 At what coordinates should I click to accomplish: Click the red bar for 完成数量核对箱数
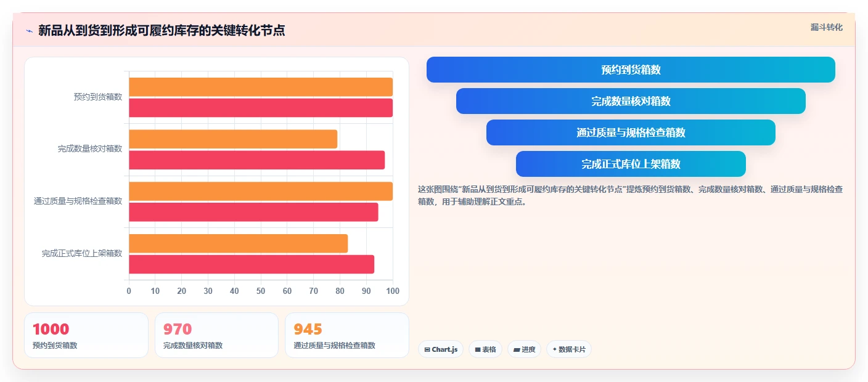(256, 160)
